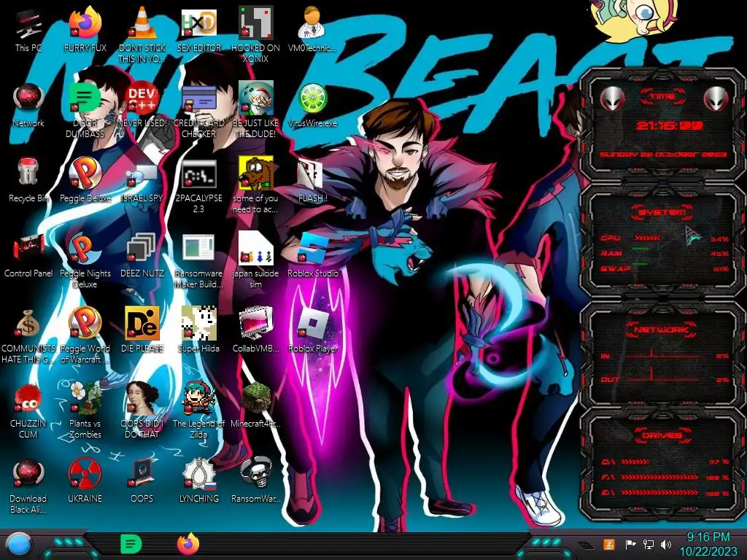
Task: Open the Action Center flag tray icon
Action: pos(630,544)
